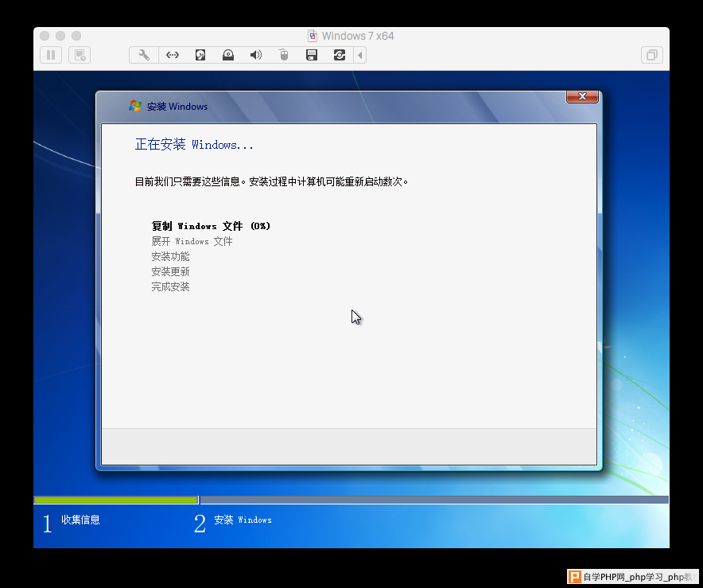Click step 2 '安装 Windows' label
703x588 pixels.
(243, 520)
